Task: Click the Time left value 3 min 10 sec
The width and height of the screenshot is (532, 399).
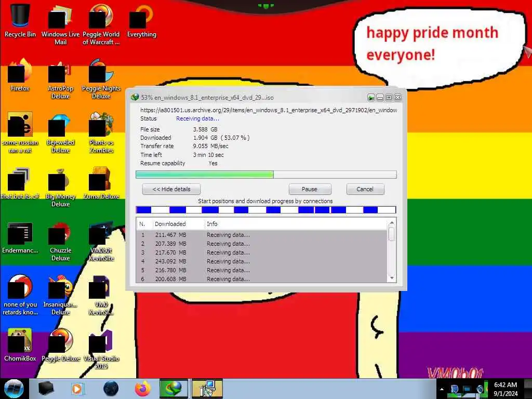Action: coord(208,155)
